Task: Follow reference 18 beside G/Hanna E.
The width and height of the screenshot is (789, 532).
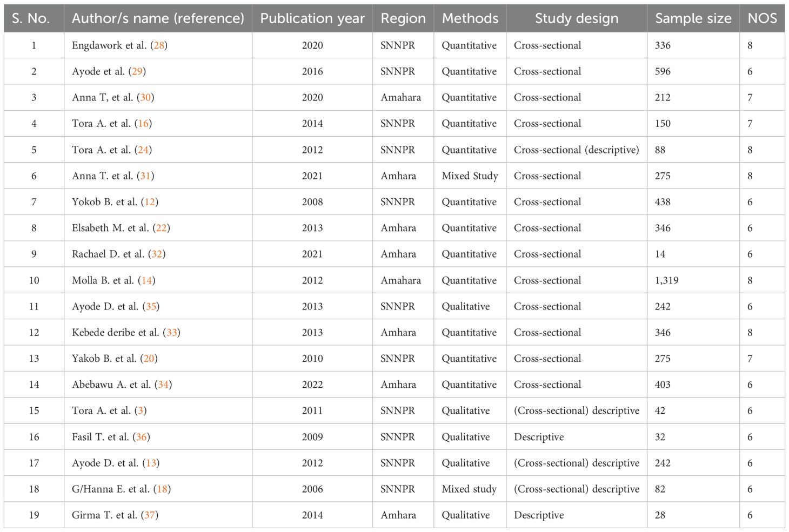Action: [162, 489]
